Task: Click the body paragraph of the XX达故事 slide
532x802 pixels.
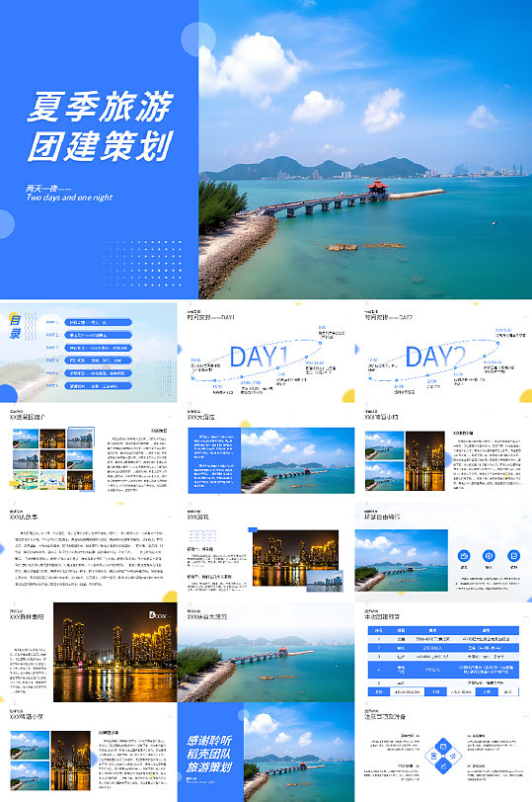Action: pos(89,558)
